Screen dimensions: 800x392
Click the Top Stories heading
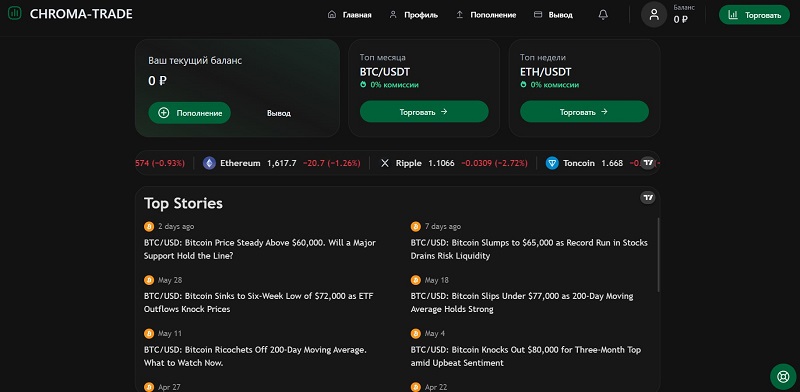183,203
